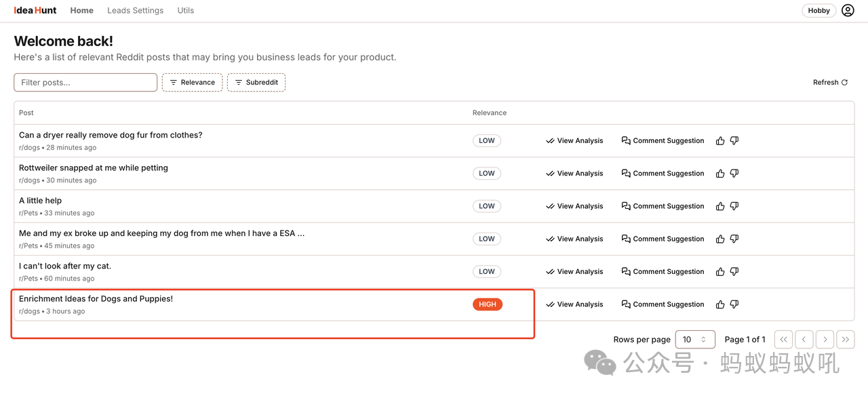Dislike the "A little help" post
The image size is (868, 398).
click(x=734, y=206)
